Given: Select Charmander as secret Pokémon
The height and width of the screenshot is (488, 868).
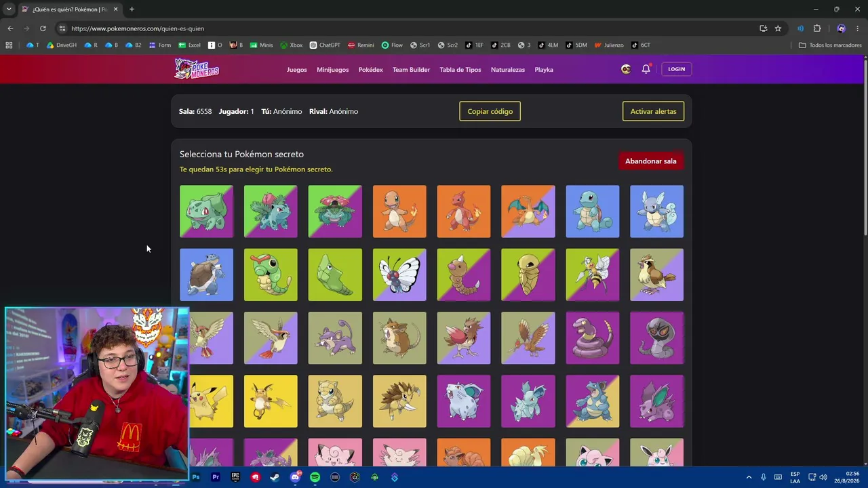Looking at the screenshot, I should (399, 211).
